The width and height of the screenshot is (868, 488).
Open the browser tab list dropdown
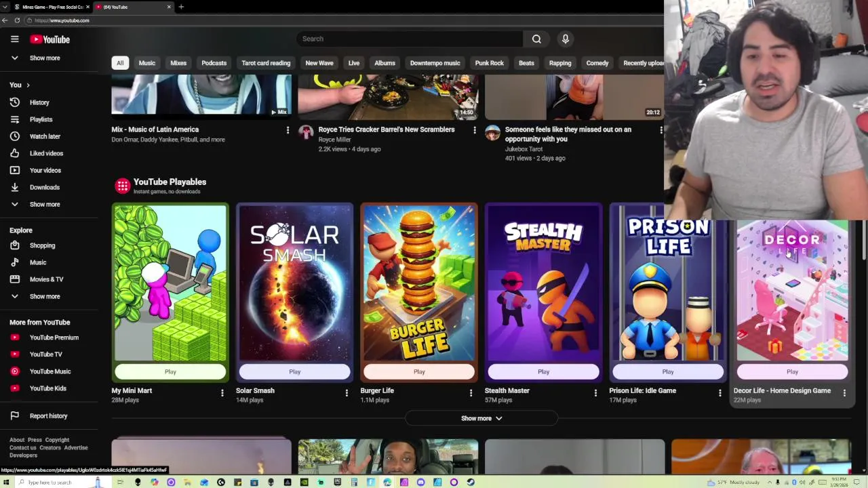[x=5, y=7]
